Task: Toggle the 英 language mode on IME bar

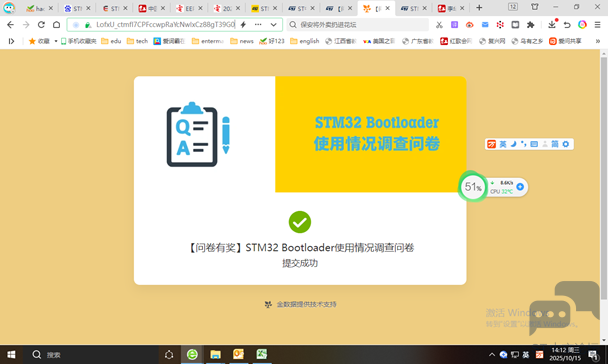Action: (x=503, y=144)
